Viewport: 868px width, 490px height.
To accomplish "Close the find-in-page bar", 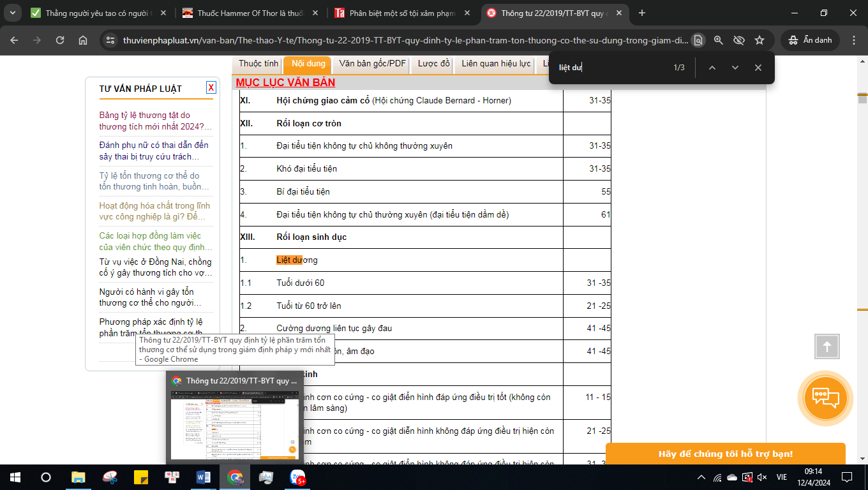I will click(x=758, y=68).
